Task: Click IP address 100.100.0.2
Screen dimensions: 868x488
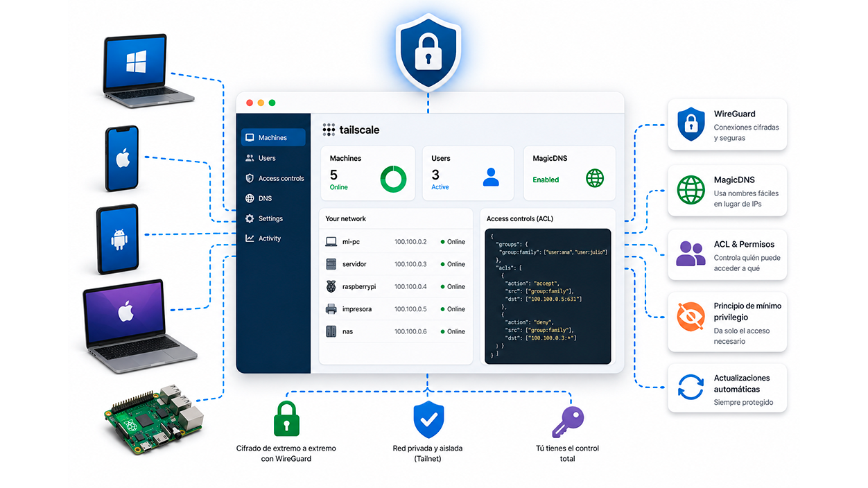Action: click(x=410, y=242)
